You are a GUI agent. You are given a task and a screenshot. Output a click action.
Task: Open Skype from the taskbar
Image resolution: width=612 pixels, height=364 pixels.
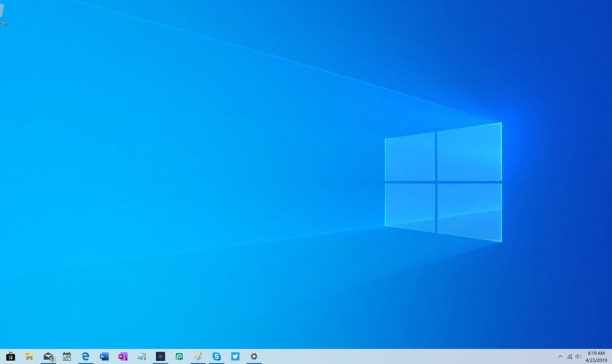[216, 357]
